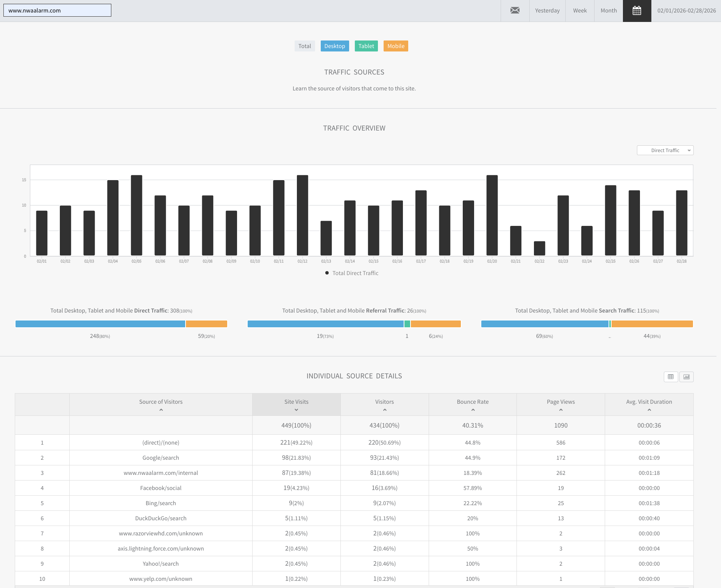The height and width of the screenshot is (588, 721).
Task: Click blue desktop segment of Direct Traffic bar
Action: pos(100,324)
